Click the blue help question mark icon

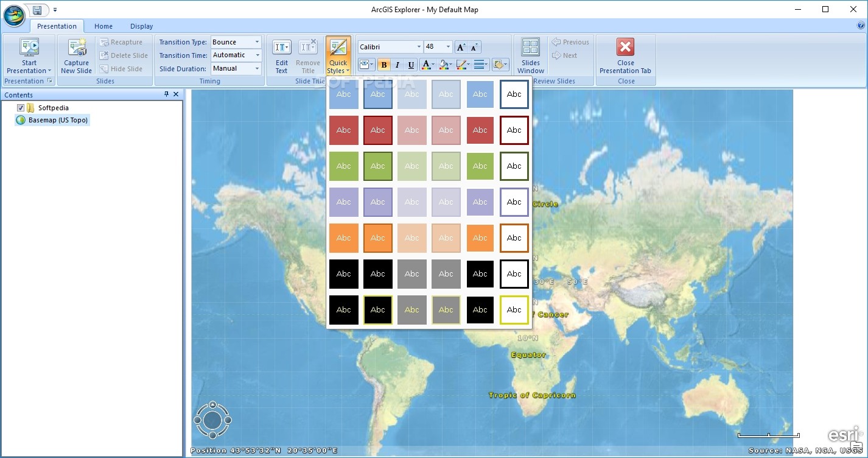click(860, 26)
